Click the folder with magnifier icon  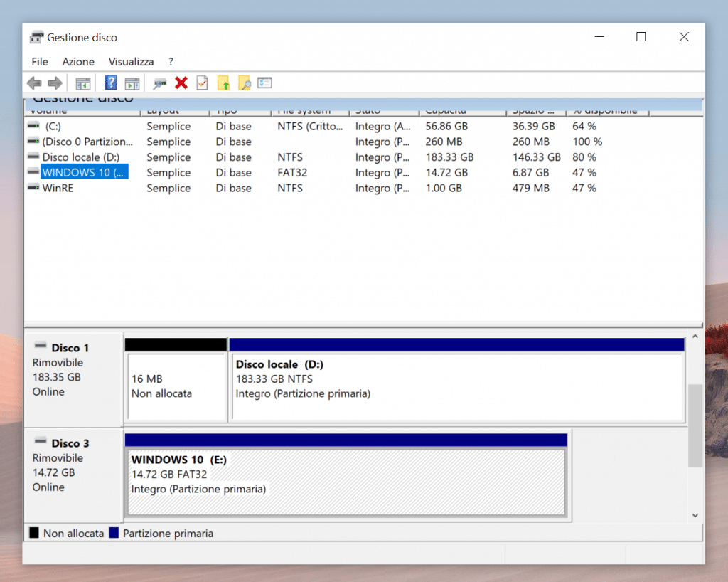point(244,83)
